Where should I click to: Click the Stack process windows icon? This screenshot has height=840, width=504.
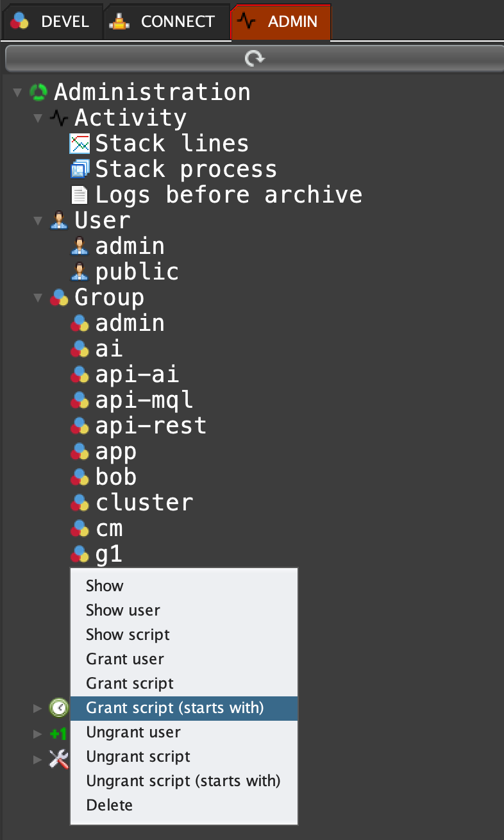(79, 169)
